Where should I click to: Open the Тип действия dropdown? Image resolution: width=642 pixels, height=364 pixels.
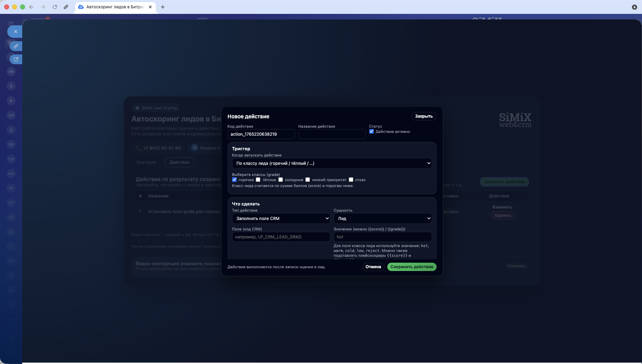pyautogui.click(x=281, y=219)
